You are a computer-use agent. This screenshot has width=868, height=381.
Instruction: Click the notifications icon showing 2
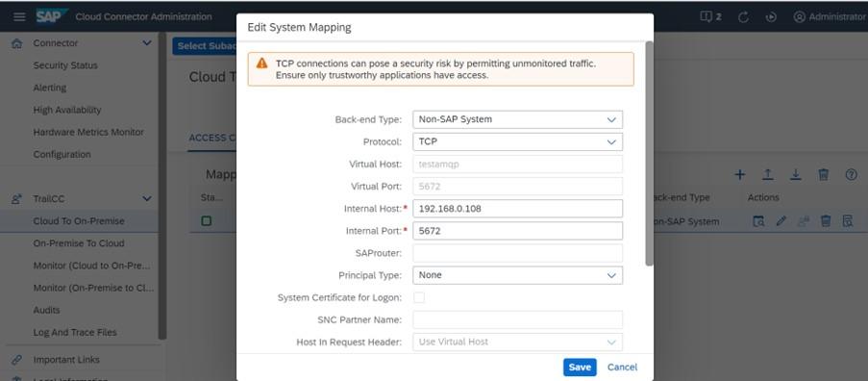(710, 16)
